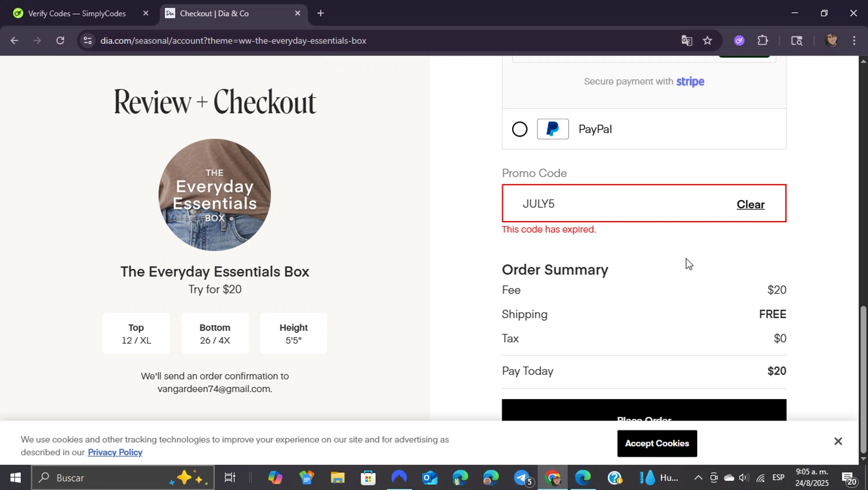The image size is (868, 490).
Task: Accept Cookies on the banner
Action: pos(657,444)
